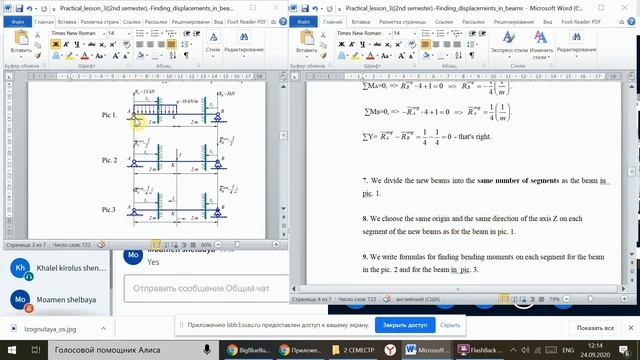Decrease indent in the right Word window
Image resolution: width=640 pixels, height=360 pixels.
[x=472, y=33]
